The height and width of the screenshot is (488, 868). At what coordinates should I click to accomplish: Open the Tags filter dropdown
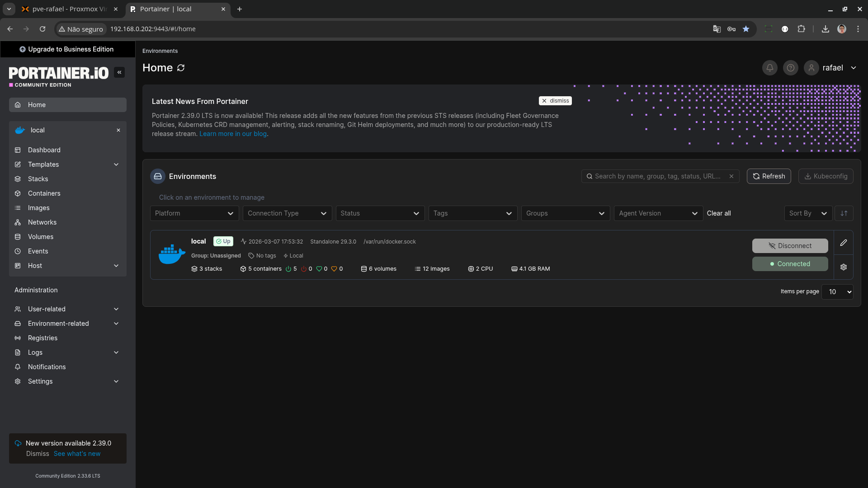coord(473,213)
